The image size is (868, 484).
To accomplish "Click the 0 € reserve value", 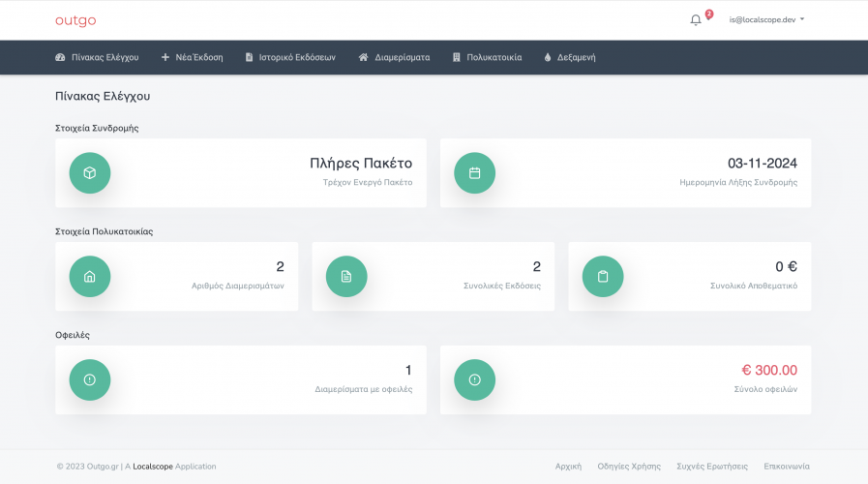I will 786,267.
